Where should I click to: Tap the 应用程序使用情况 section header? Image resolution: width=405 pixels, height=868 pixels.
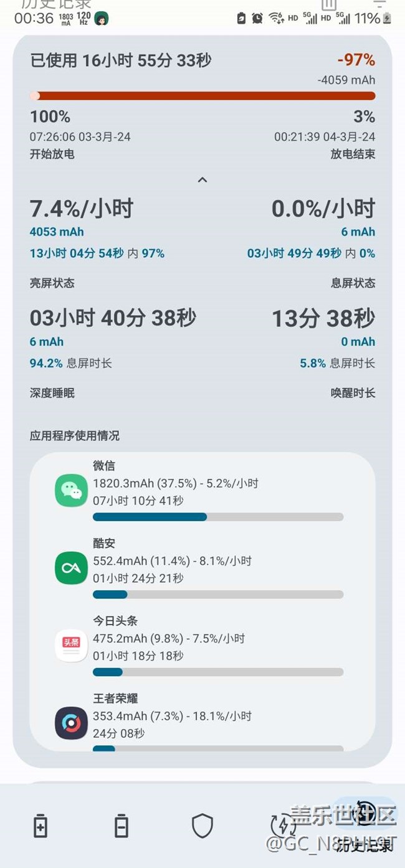tap(75, 436)
